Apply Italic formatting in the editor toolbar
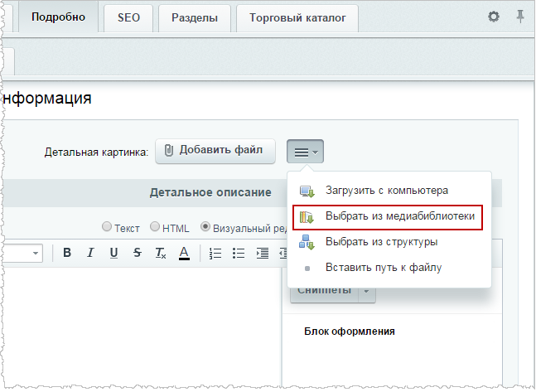Screen dimensions: 536x392 (x=90, y=253)
